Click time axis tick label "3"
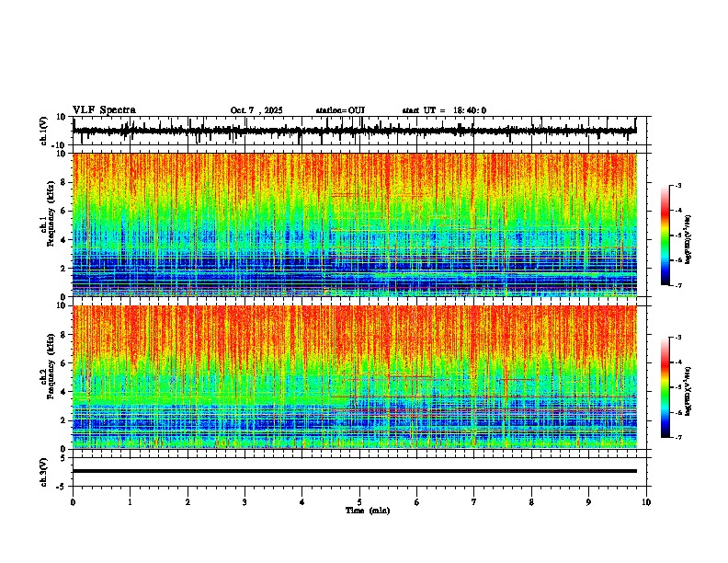 (x=245, y=502)
